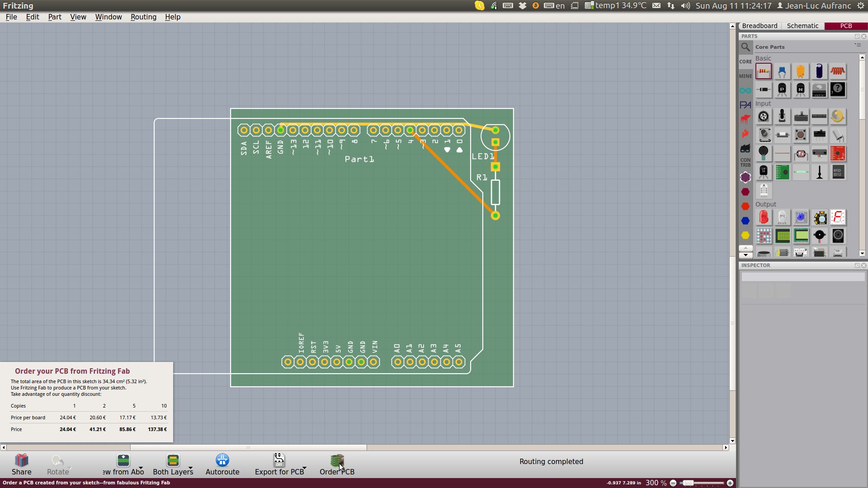
Task: Select the orange tantalum capacitor part
Action: coord(801,71)
